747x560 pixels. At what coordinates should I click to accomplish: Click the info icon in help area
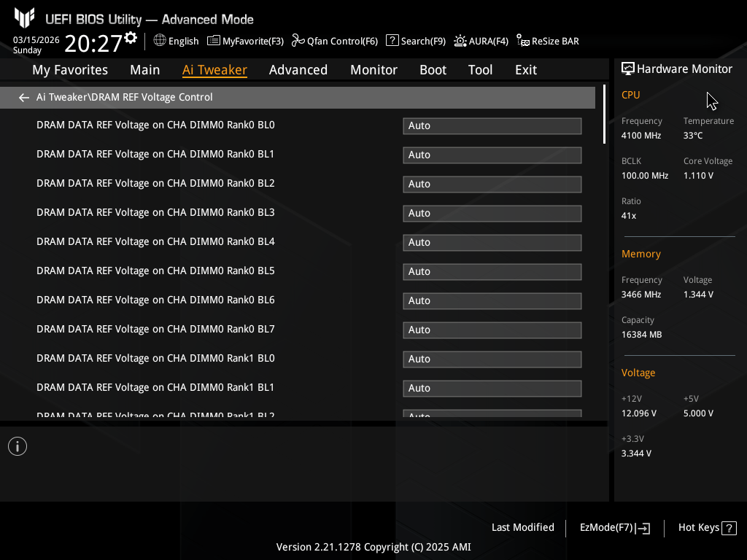click(x=18, y=446)
